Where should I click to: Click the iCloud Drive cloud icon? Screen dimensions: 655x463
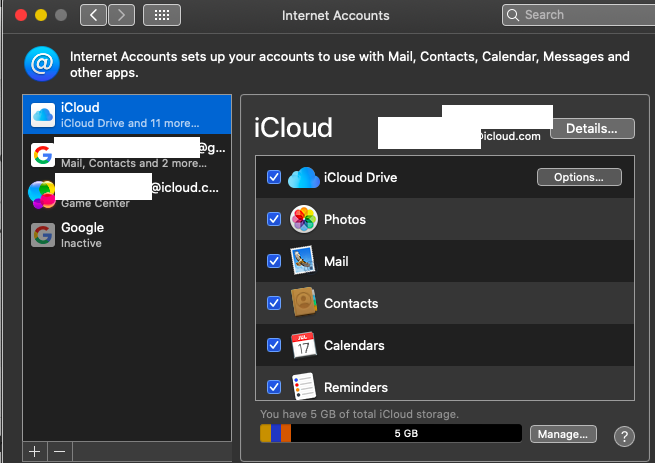tap(304, 178)
